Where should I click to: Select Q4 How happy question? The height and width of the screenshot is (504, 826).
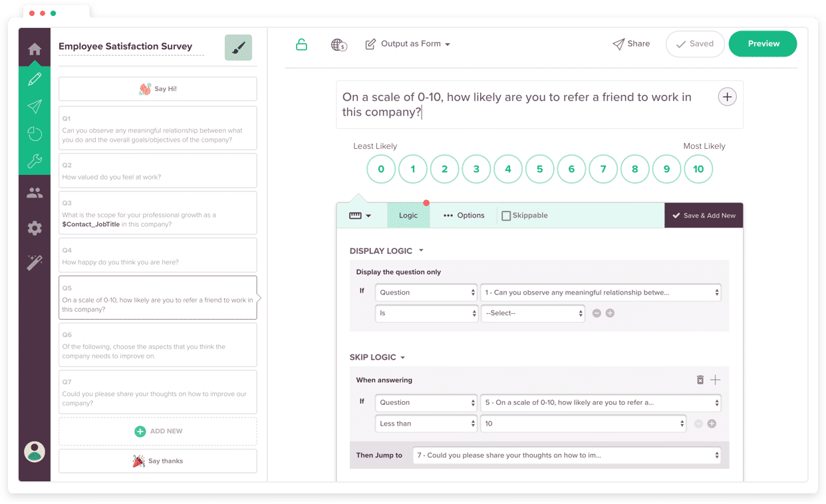point(158,255)
